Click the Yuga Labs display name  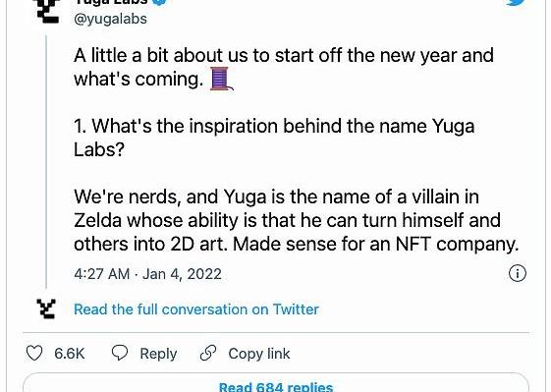pos(110,2)
